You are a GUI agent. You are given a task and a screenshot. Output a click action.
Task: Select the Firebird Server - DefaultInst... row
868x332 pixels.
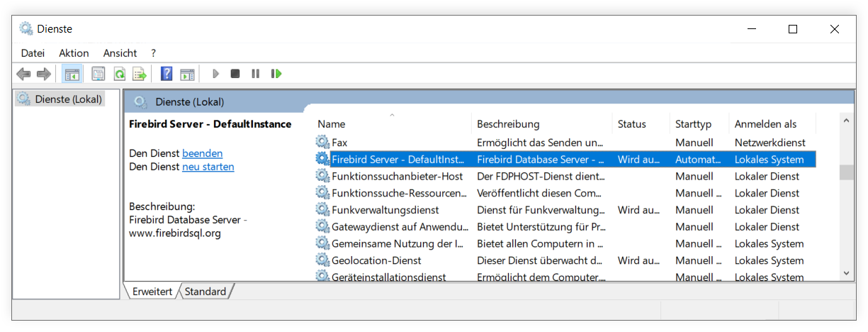(565, 160)
